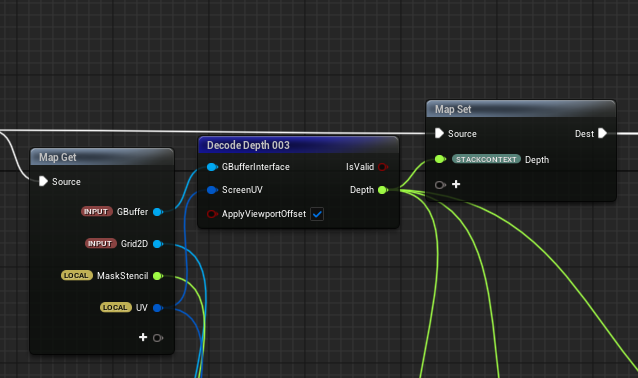Click the MaskStencil parameter name

tap(122, 276)
